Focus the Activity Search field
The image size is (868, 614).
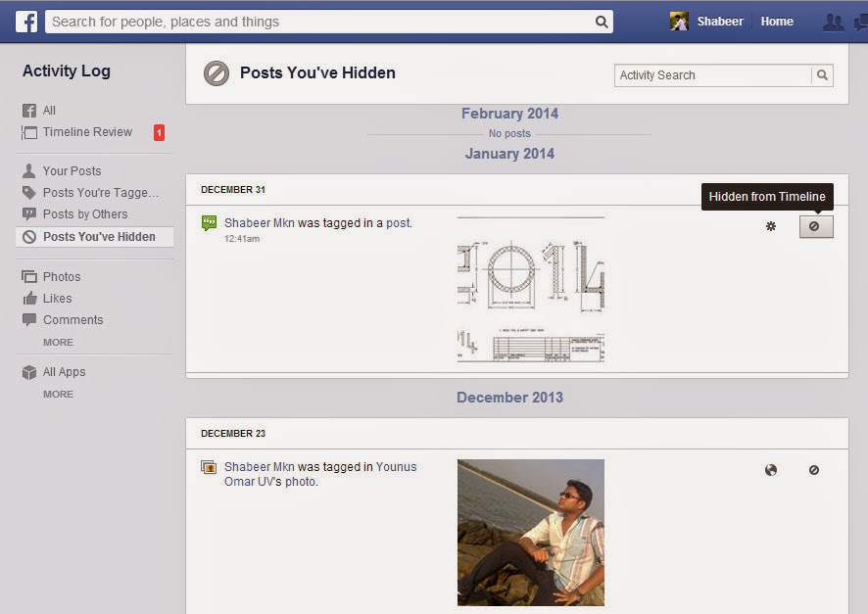713,75
